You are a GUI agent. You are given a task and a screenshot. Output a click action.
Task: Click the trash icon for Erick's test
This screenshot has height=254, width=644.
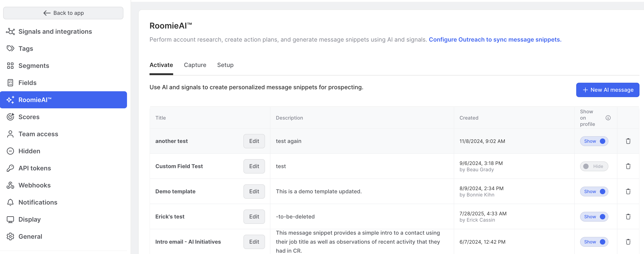click(628, 216)
